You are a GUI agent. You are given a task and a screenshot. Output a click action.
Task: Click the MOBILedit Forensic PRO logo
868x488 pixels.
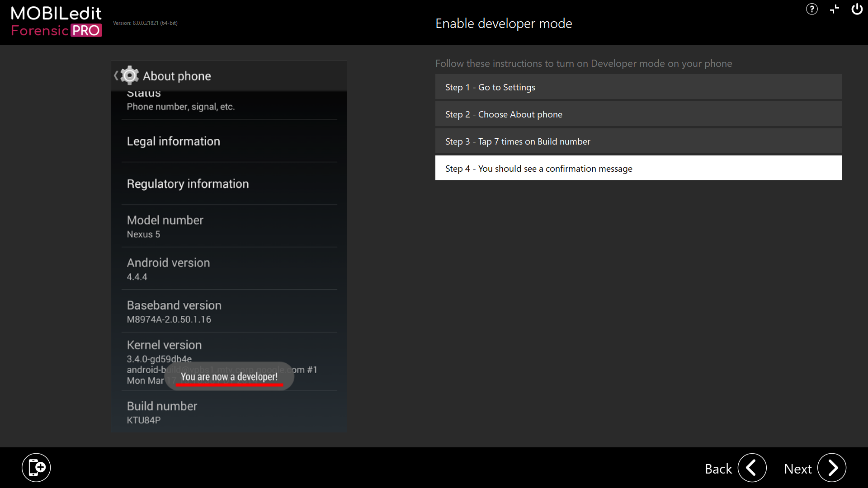[57, 21]
